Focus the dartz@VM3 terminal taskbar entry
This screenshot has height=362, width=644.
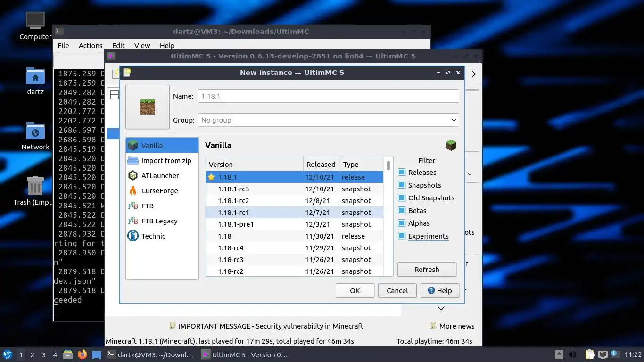pos(150,355)
